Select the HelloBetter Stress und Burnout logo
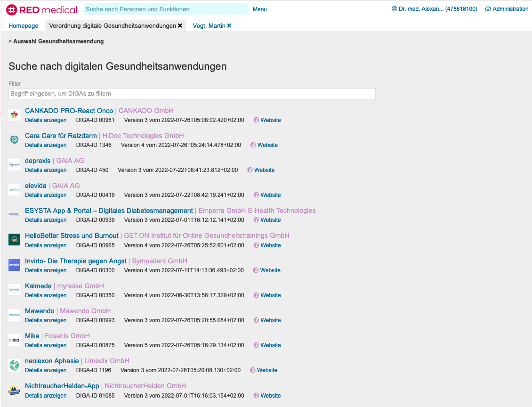The image size is (532, 407). click(14, 240)
